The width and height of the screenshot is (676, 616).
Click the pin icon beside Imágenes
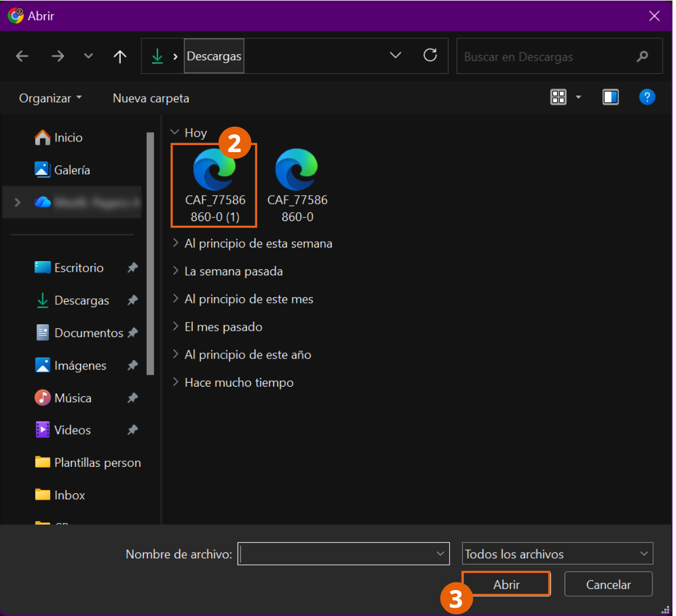pos(133,365)
